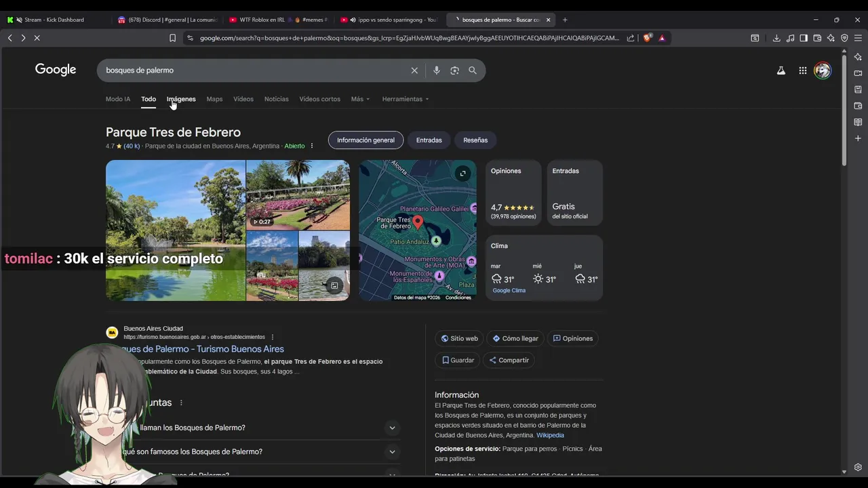Play the 0:27 garden video thumbnail
This screenshot has height=488, width=868.
pyautogui.click(x=298, y=195)
